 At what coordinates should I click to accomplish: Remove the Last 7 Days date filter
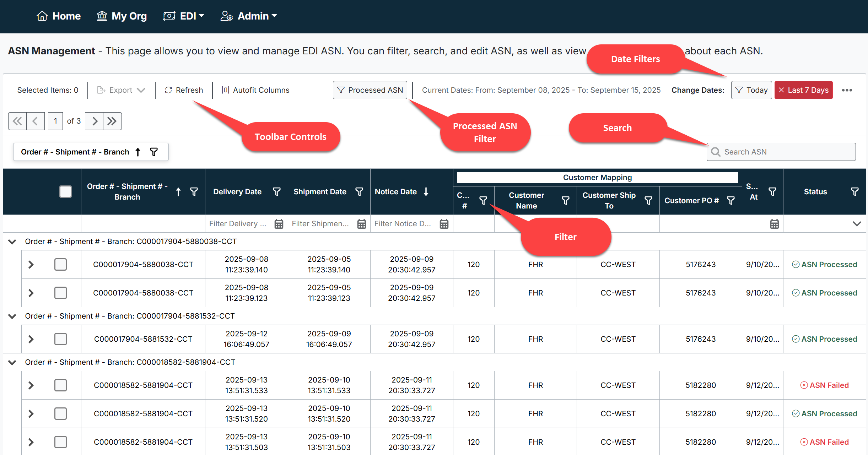pos(781,90)
